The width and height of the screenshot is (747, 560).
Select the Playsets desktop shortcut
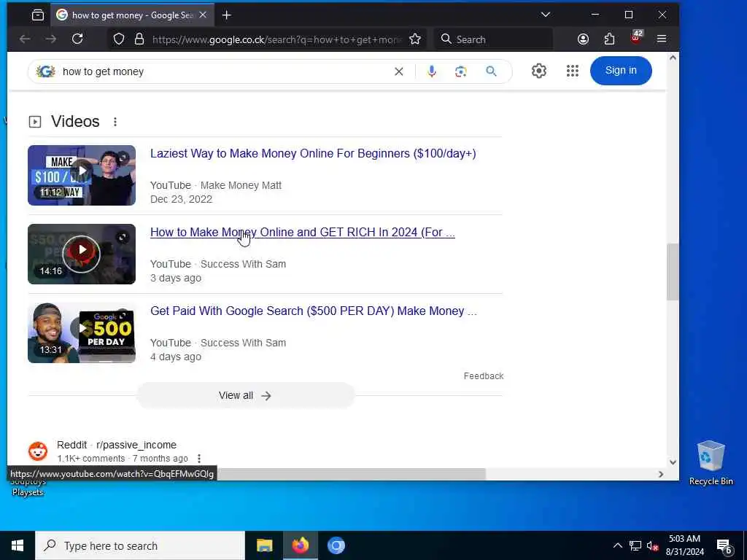click(28, 488)
